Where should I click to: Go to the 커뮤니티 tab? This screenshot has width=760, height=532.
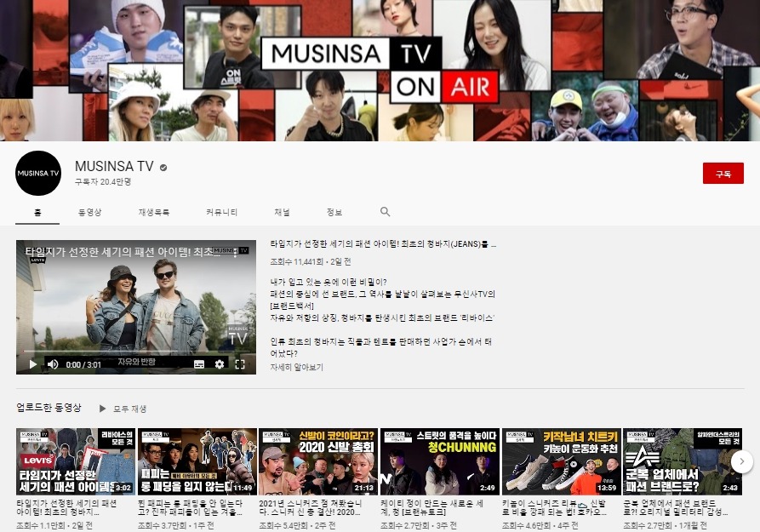pyautogui.click(x=222, y=212)
